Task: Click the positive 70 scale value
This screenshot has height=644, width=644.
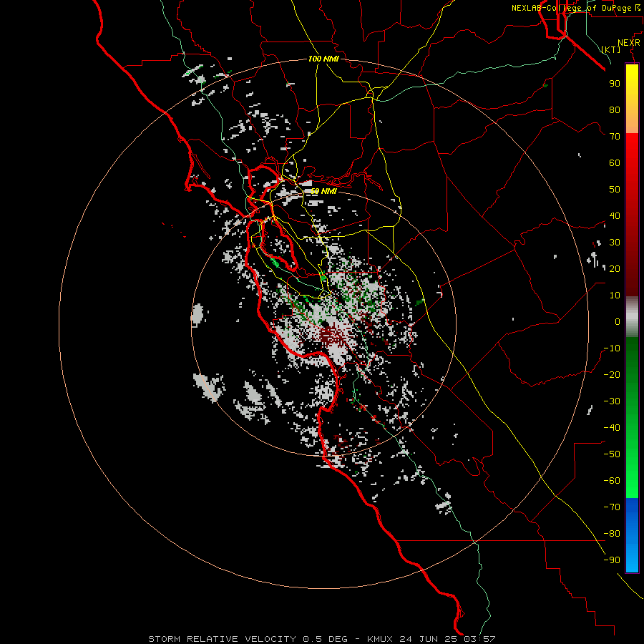Action: pyautogui.click(x=615, y=137)
